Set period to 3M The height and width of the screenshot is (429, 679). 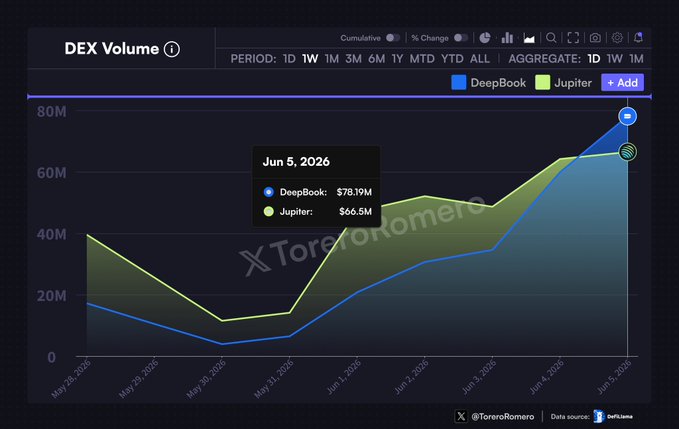click(353, 58)
